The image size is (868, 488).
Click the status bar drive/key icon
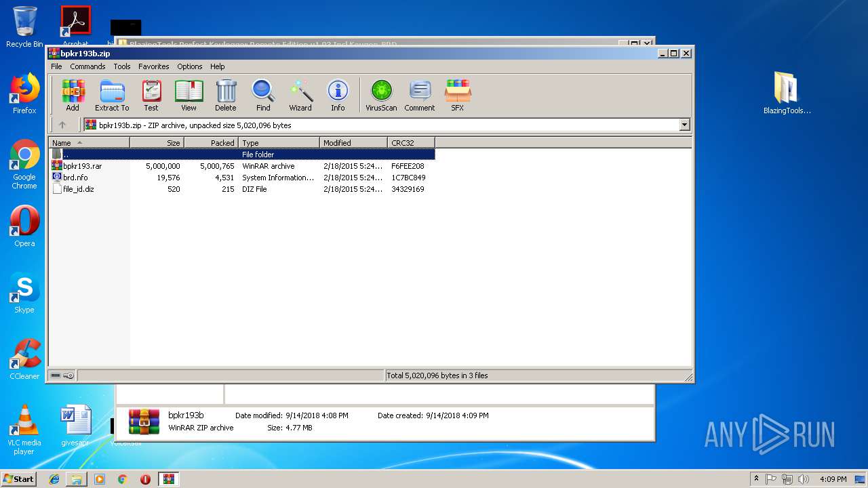click(x=62, y=375)
